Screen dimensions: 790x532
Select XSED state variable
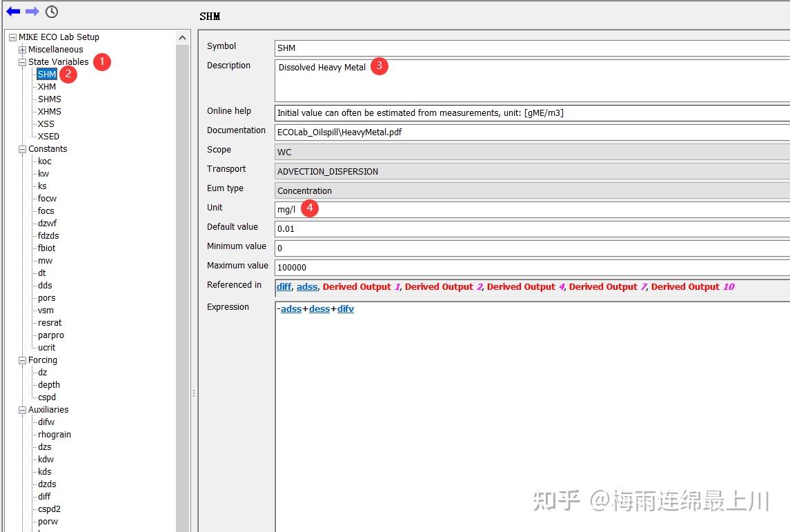click(48, 137)
